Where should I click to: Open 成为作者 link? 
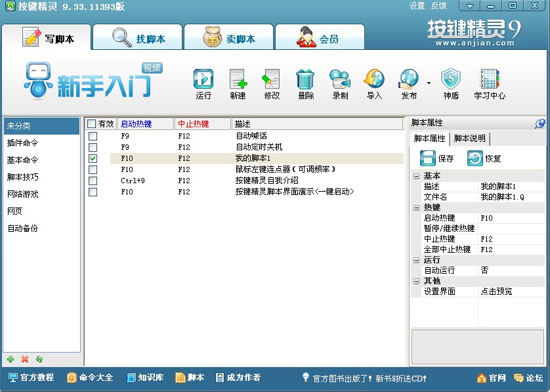point(238,378)
